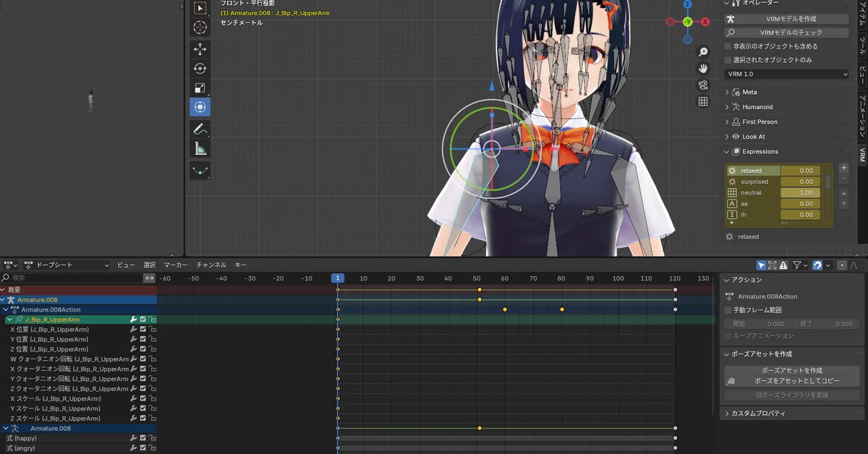Select the Rotate tool in viewport toolbar
The width and height of the screenshot is (868, 454).
[x=200, y=69]
